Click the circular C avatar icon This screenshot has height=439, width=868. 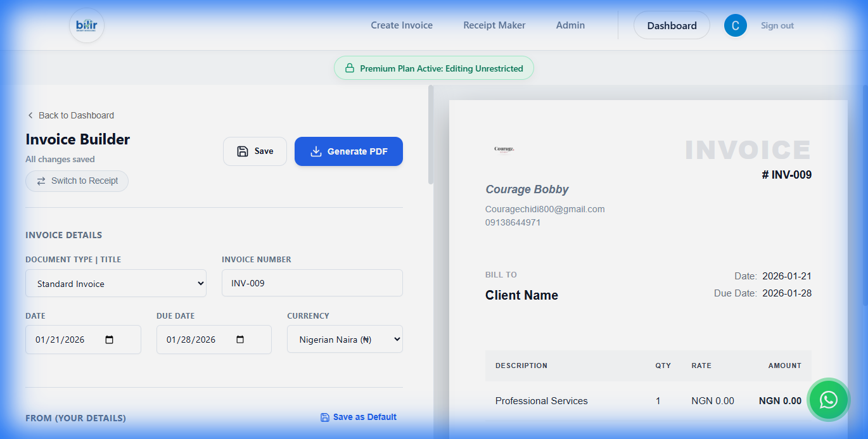(x=735, y=25)
